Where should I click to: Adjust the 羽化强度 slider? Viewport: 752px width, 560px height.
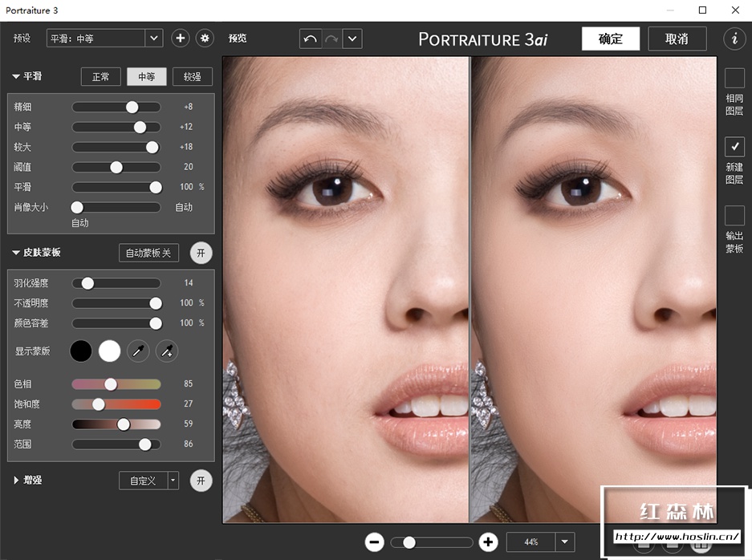point(116,283)
